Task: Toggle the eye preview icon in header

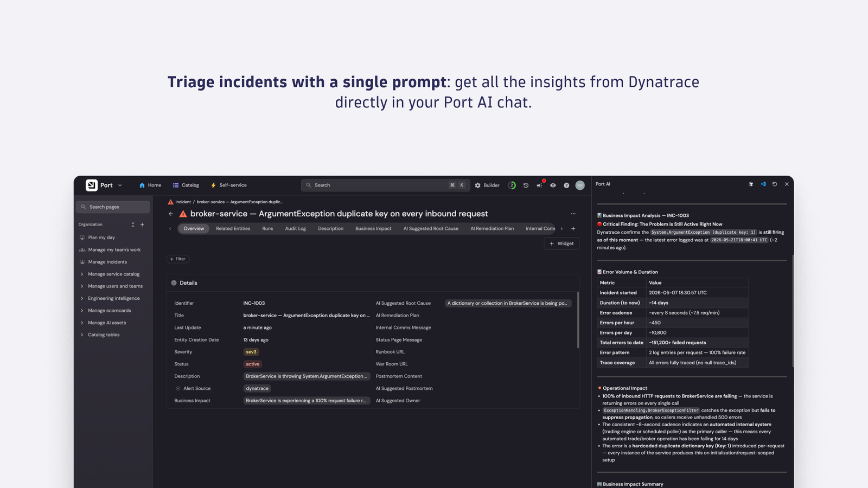Action: point(553,185)
